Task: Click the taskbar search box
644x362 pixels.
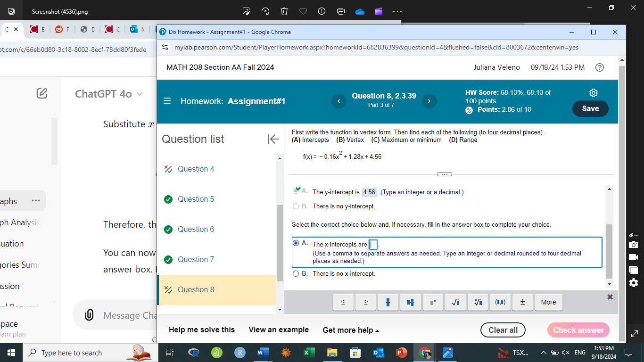Action: pyautogui.click(x=90, y=353)
